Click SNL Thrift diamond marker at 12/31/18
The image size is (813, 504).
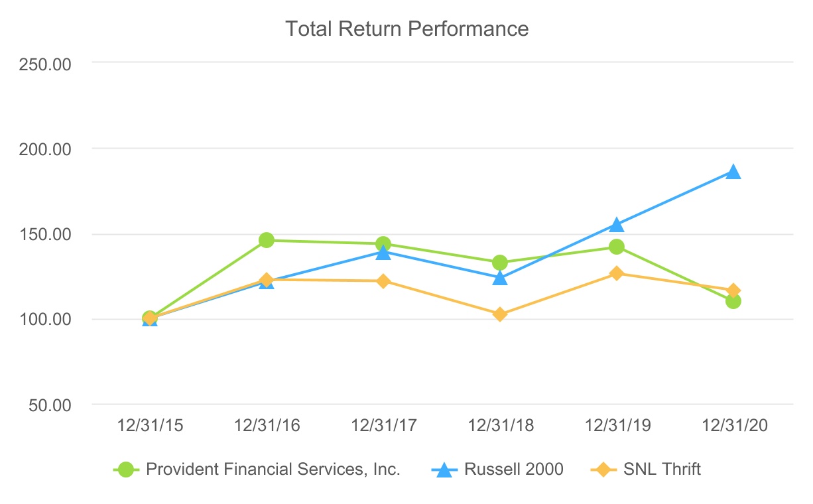click(x=500, y=314)
